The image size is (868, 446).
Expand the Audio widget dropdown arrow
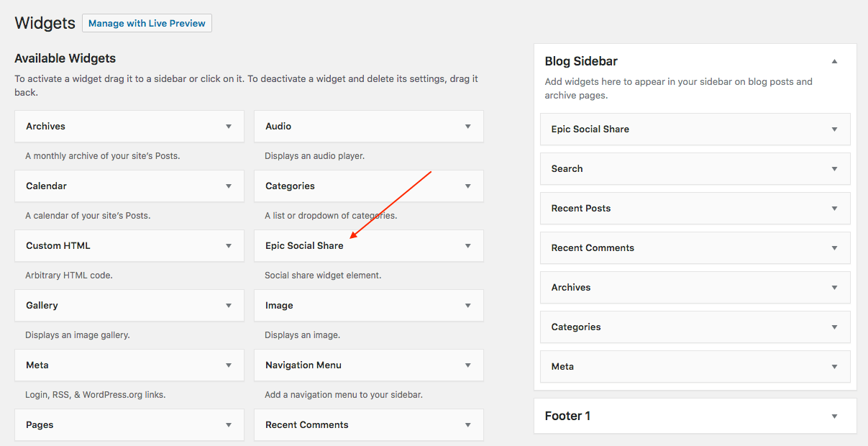(468, 127)
